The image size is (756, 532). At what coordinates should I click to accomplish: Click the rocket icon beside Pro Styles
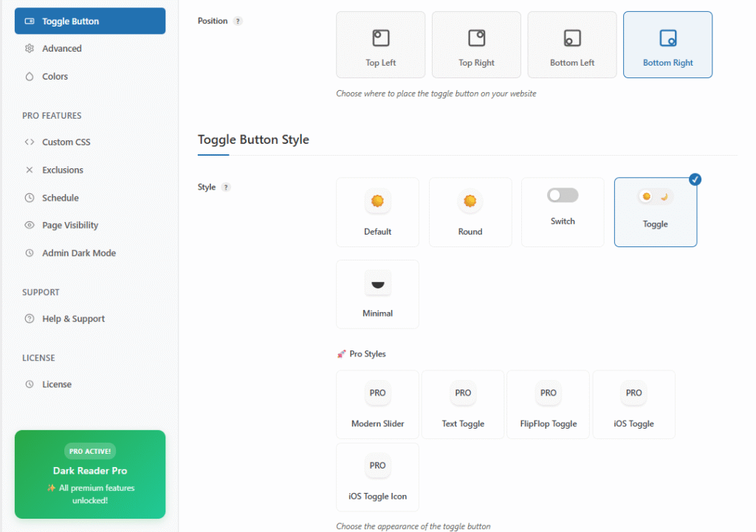[x=341, y=354]
